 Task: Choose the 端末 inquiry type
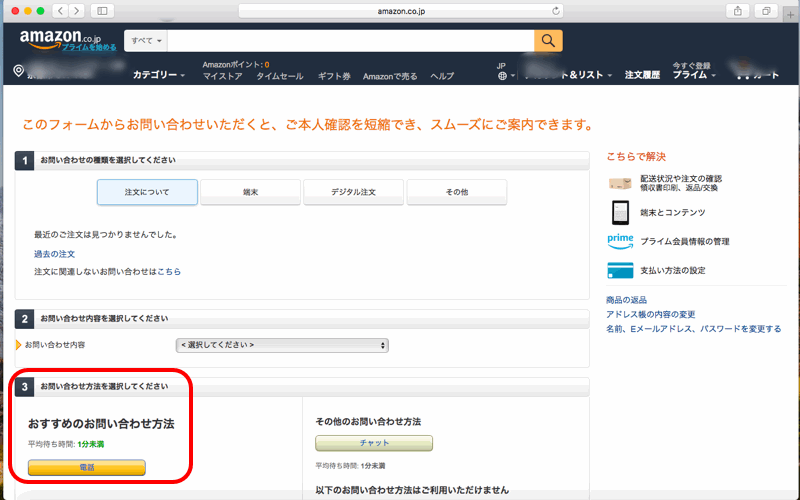click(x=250, y=192)
